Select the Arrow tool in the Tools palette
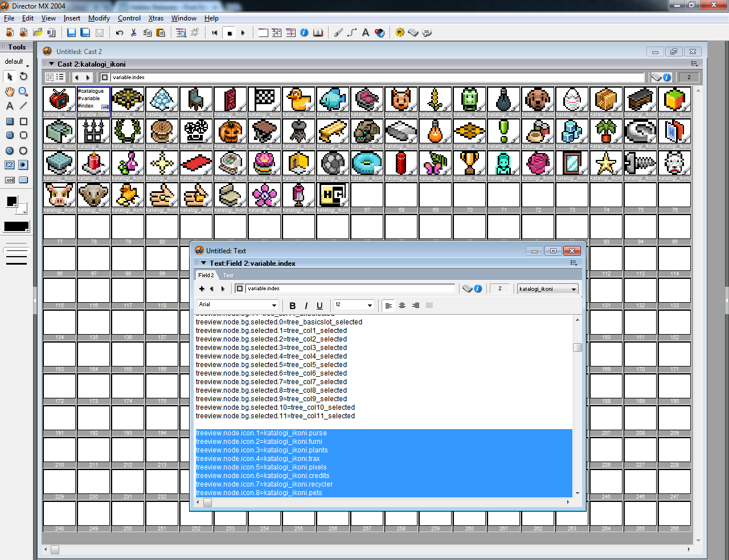This screenshot has height=560, width=729. (9, 76)
